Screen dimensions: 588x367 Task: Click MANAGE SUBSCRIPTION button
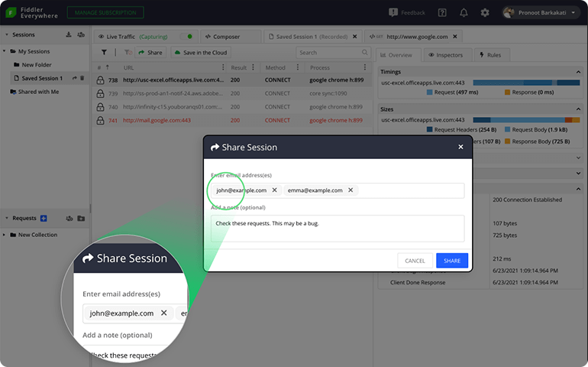pyautogui.click(x=105, y=12)
